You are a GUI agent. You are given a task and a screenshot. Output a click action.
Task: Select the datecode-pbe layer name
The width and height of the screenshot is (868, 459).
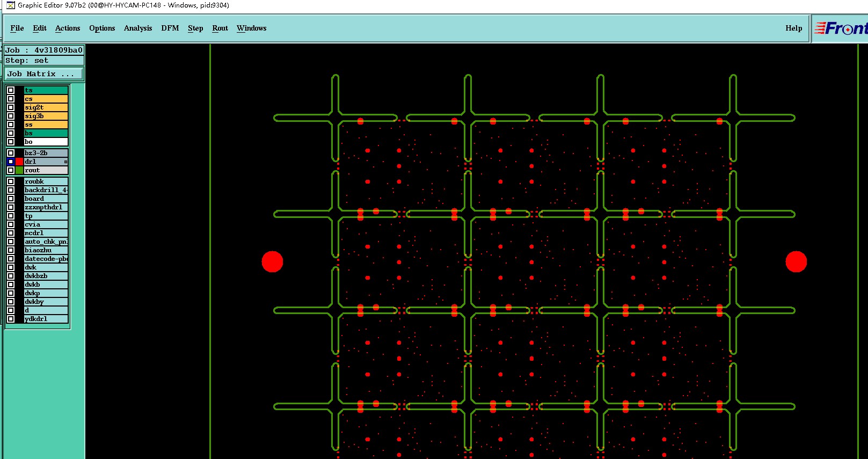click(x=46, y=259)
